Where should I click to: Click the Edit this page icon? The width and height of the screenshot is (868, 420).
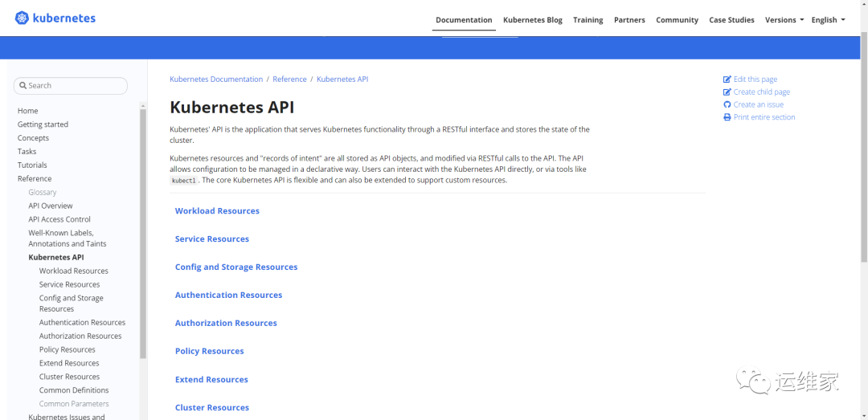pyautogui.click(x=727, y=80)
